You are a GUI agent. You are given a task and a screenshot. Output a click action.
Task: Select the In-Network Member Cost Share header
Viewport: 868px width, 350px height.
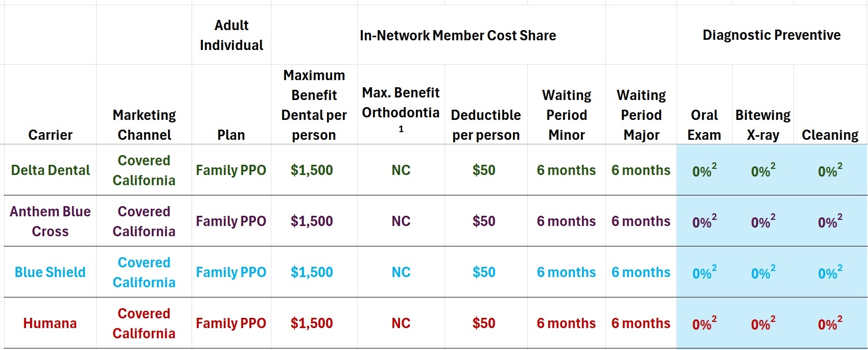[458, 35]
